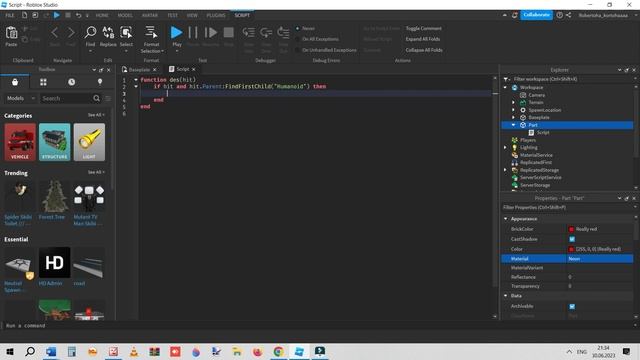Click Toggle Comment action
Viewport: 640px width, 360px height.
click(x=424, y=28)
